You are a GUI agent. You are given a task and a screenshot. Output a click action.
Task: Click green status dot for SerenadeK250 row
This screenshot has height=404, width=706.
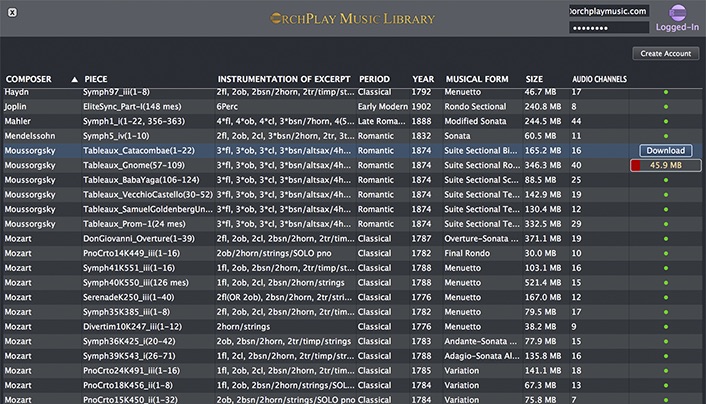(666, 297)
